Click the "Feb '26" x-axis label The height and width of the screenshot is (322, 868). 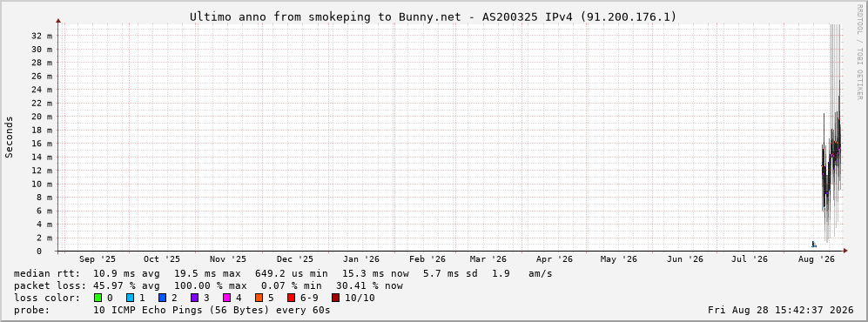[x=427, y=259]
